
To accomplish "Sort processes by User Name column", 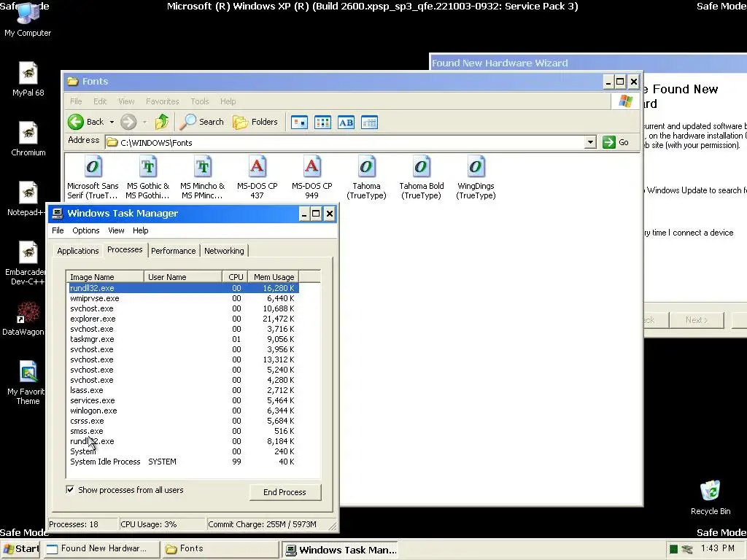I will (x=183, y=276).
